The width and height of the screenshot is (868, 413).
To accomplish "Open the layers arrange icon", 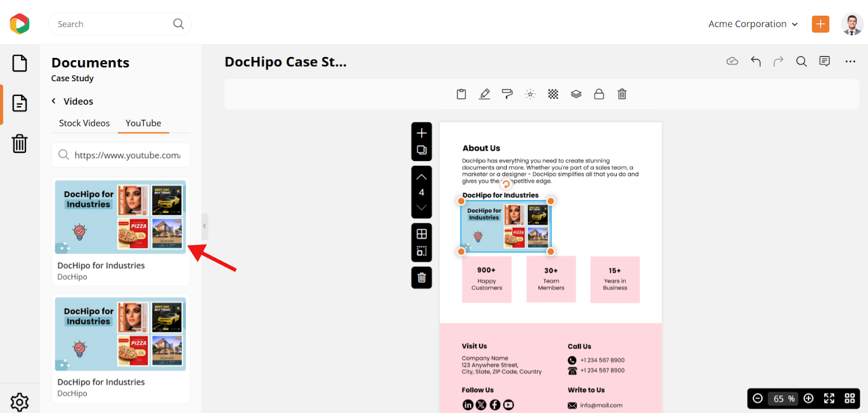I will point(576,94).
